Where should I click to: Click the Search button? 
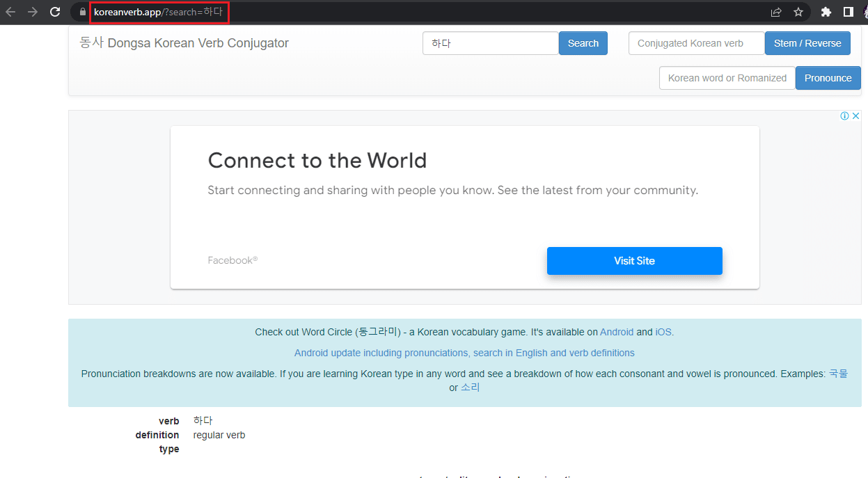pyautogui.click(x=583, y=43)
